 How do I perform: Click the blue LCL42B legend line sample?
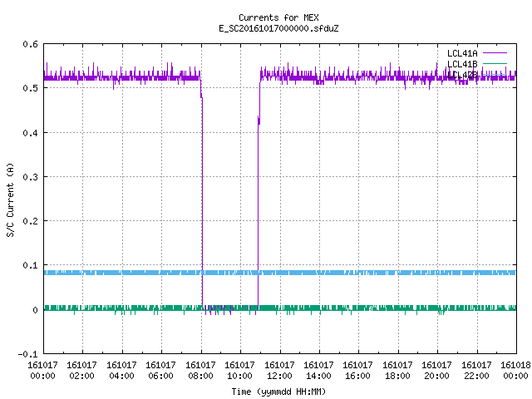pos(495,74)
